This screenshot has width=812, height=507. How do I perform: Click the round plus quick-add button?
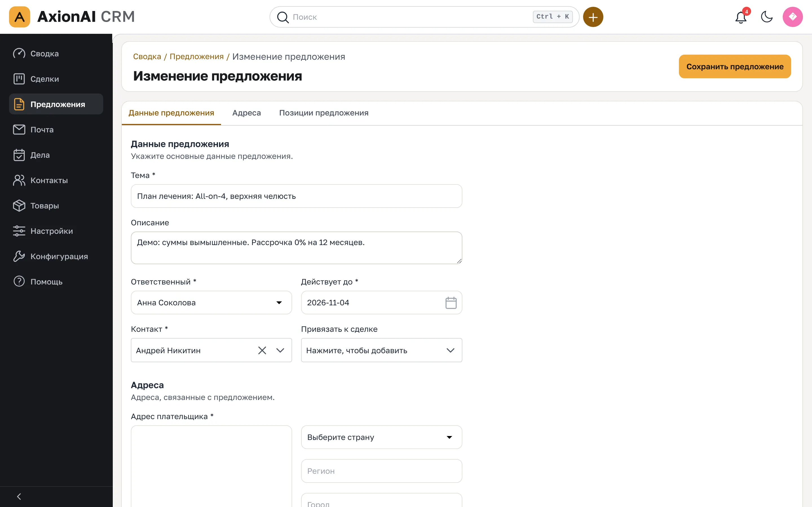click(593, 17)
